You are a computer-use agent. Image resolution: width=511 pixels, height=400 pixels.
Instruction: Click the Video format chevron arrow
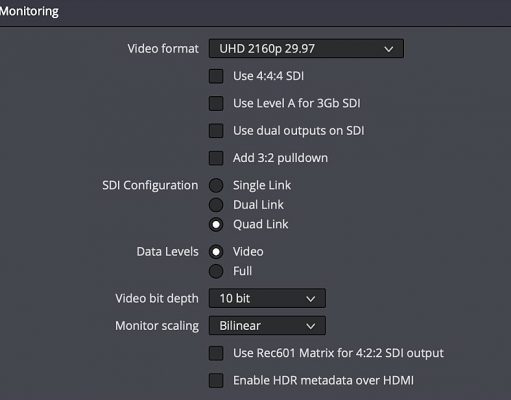389,49
